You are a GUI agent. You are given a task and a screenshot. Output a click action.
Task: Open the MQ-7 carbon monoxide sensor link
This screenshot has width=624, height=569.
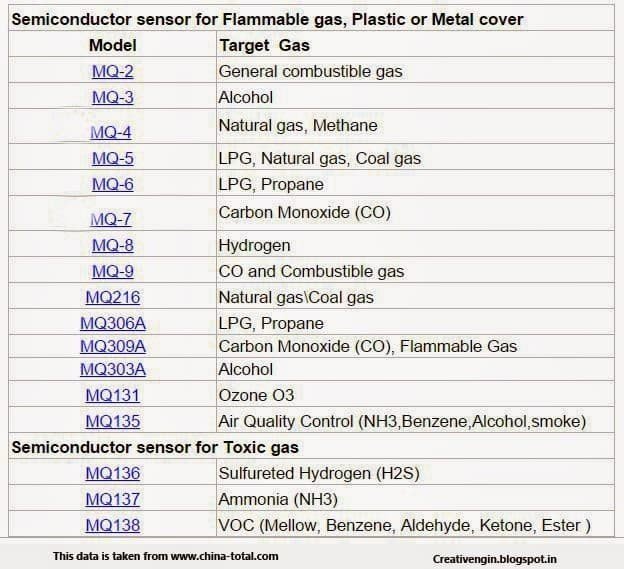(x=112, y=219)
